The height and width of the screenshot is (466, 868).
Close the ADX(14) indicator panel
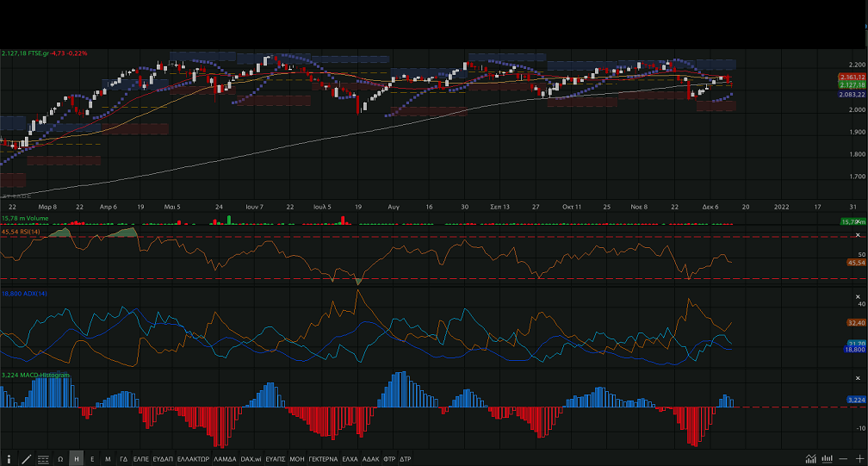pos(859,295)
